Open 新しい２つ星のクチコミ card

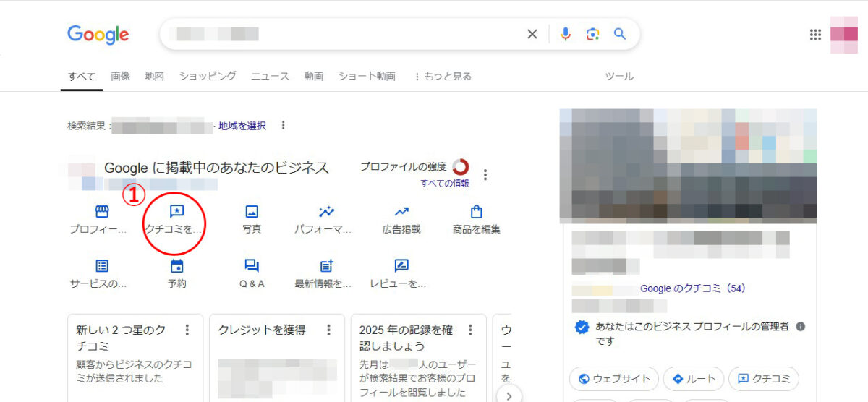point(135,357)
